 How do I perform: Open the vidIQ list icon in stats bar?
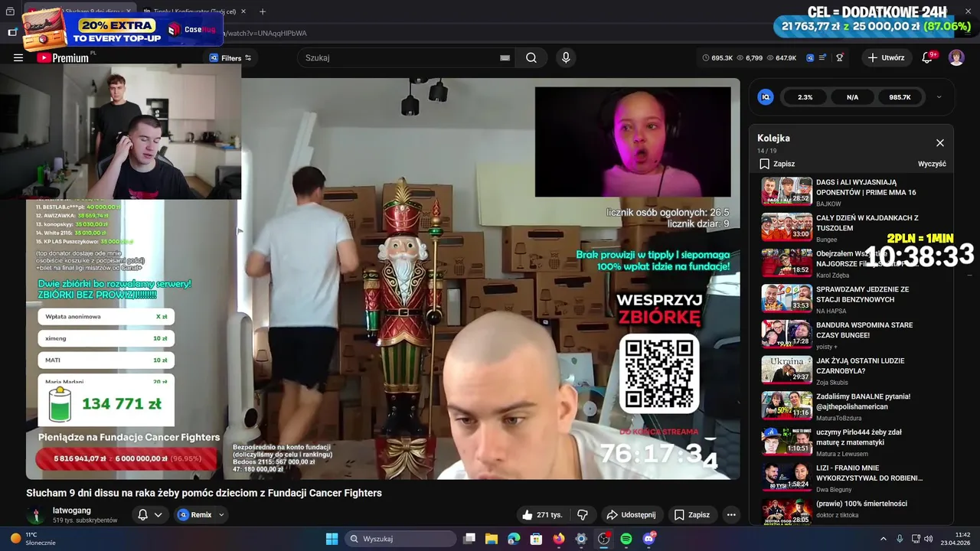822,57
